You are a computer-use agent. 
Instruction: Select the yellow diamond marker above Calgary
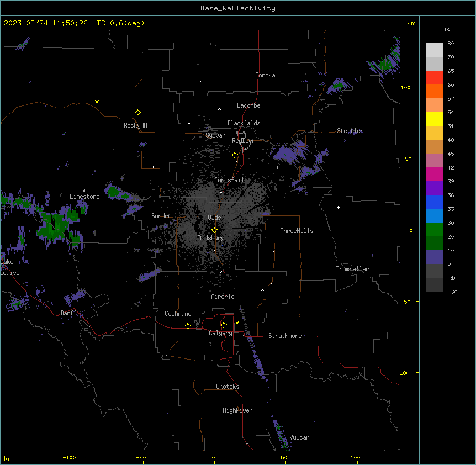click(224, 325)
